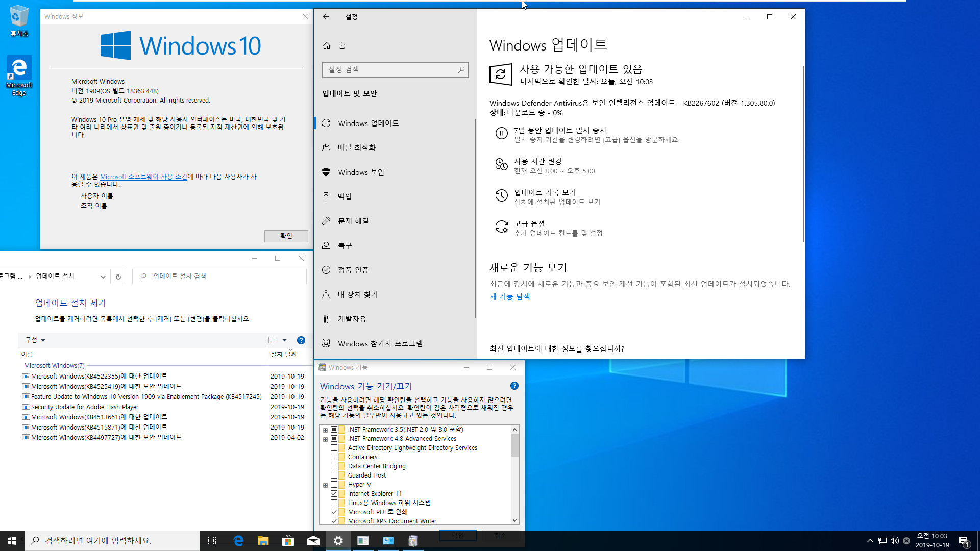Screen dimensions: 980x551
Task: Open the Recycle Bin desktop icon
Action: pyautogui.click(x=19, y=20)
